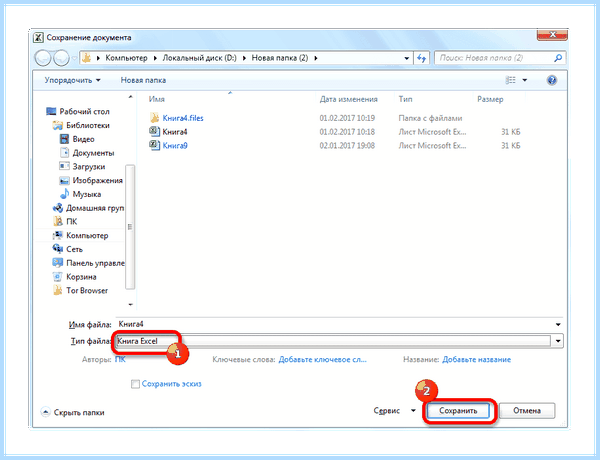
Task: Click the Изображения library icon
Action: 64,180
